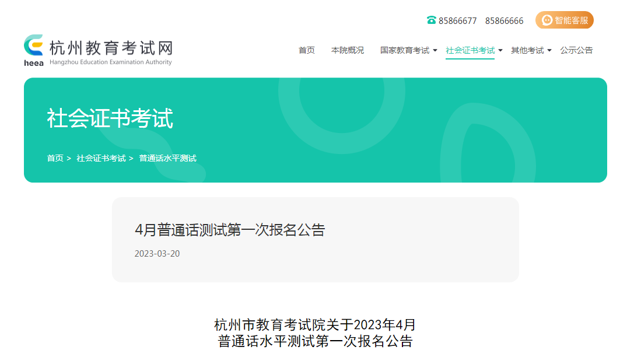634x364 pixels.
Task: Open the 本院概况 menu item
Action: pyautogui.click(x=347, y=50)
